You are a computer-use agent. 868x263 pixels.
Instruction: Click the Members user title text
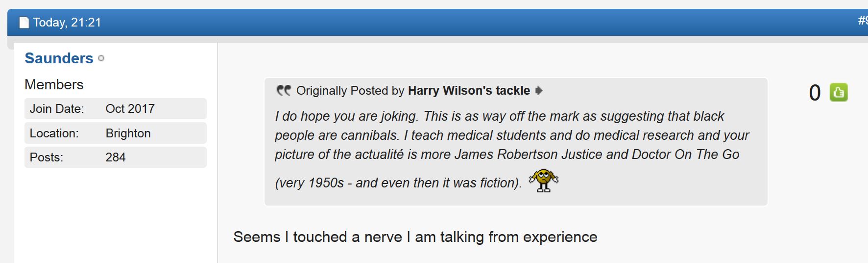pos(54,84)
